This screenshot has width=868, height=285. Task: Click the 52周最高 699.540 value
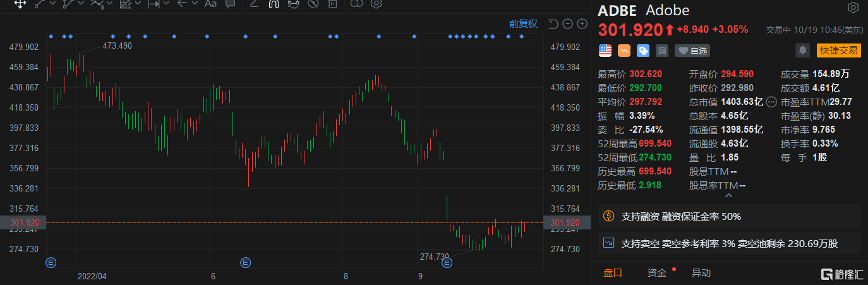tap(654, 143)
